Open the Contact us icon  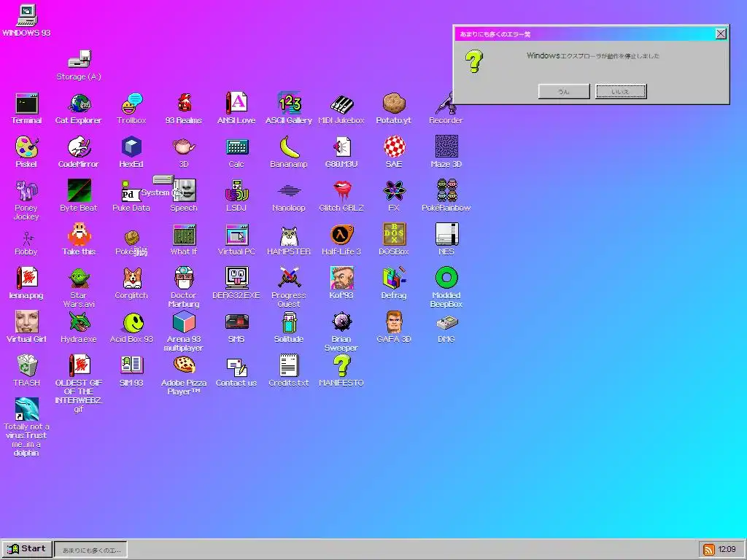click(x=236, y=367)
